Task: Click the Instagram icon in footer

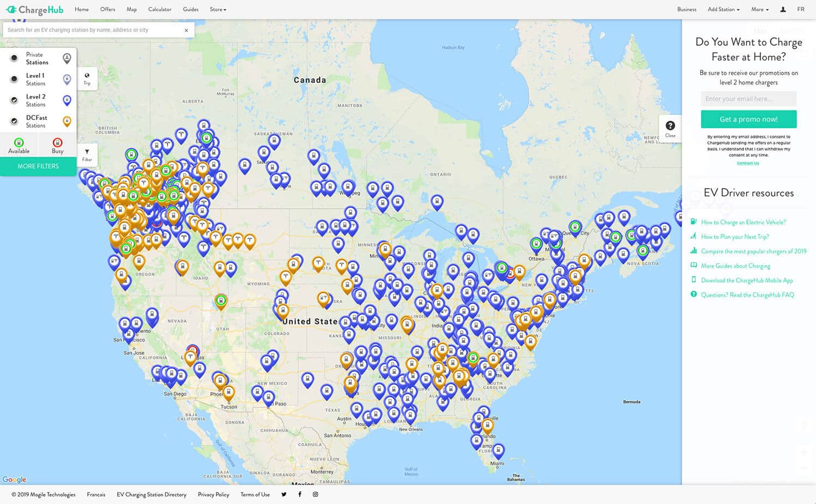Action: click(x=316, y=494)
